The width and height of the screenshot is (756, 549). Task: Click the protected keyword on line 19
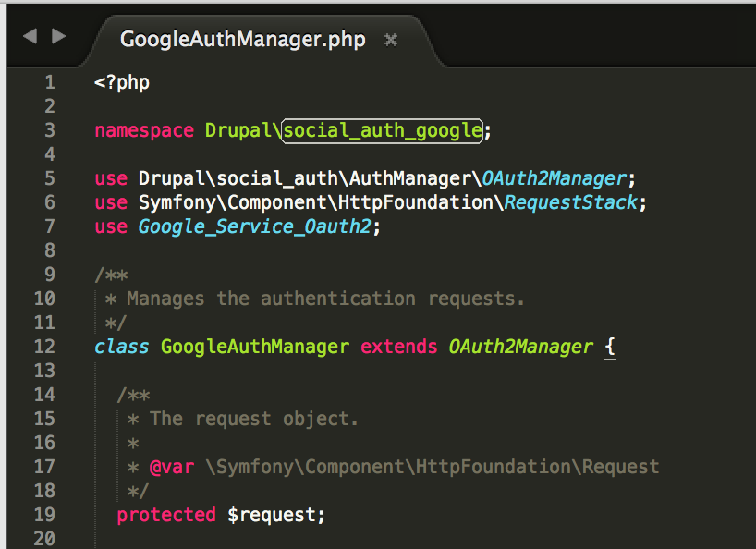tap(166, 515)
